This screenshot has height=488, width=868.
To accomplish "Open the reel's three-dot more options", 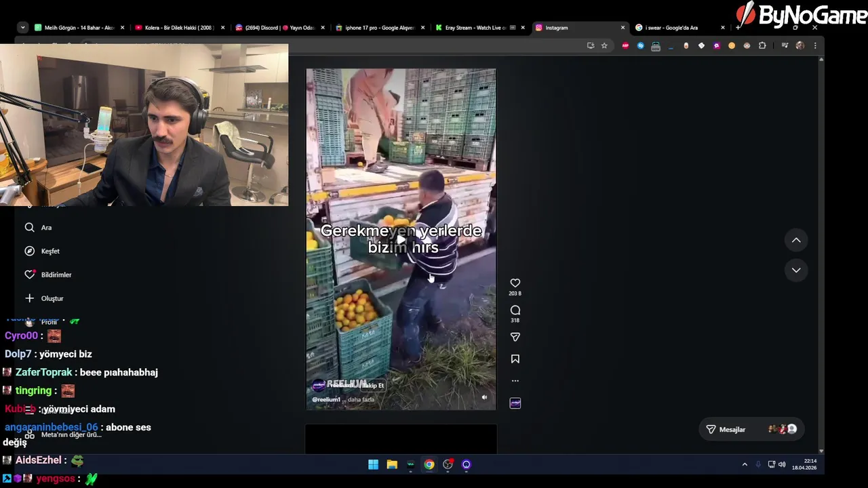I will coord(515,381).
